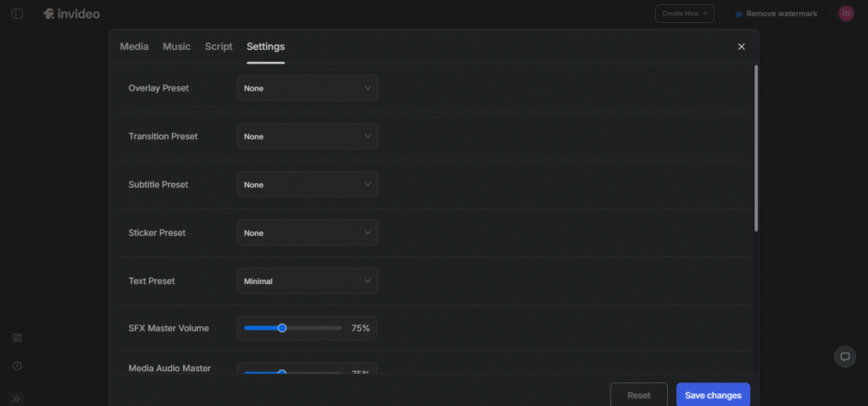Switch to the Music tab
This screenshot has width=868, height=406.
[x=176, y=47]
